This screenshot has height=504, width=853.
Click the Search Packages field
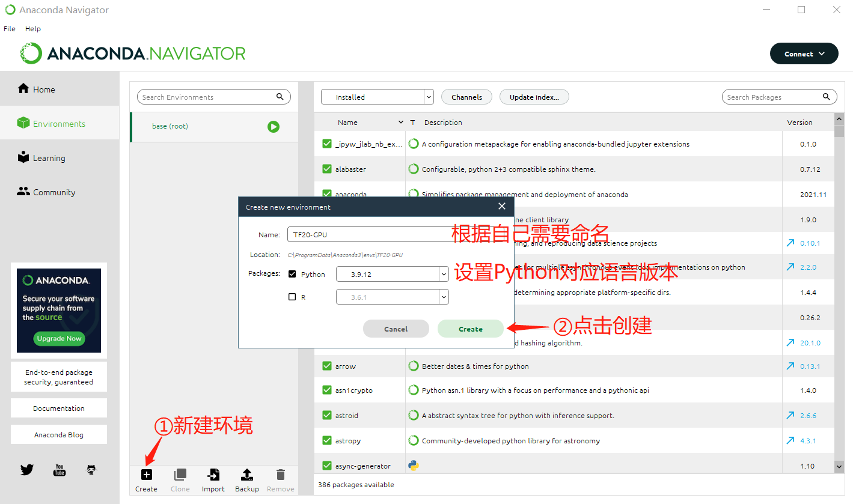coord(780,97)
